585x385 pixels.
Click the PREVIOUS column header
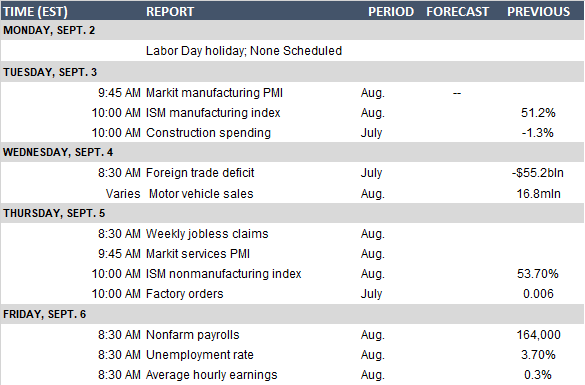pos(538,12)
